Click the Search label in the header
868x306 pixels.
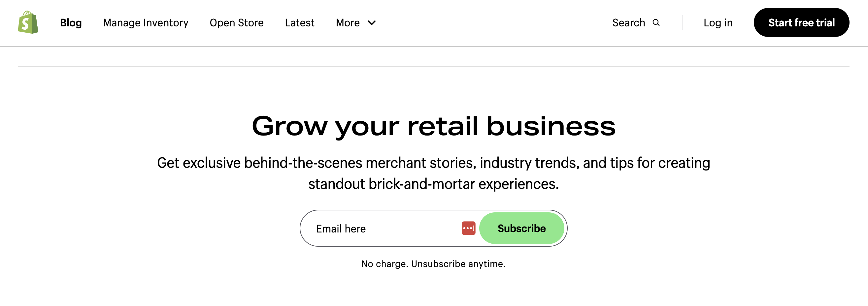coord(629,22)
